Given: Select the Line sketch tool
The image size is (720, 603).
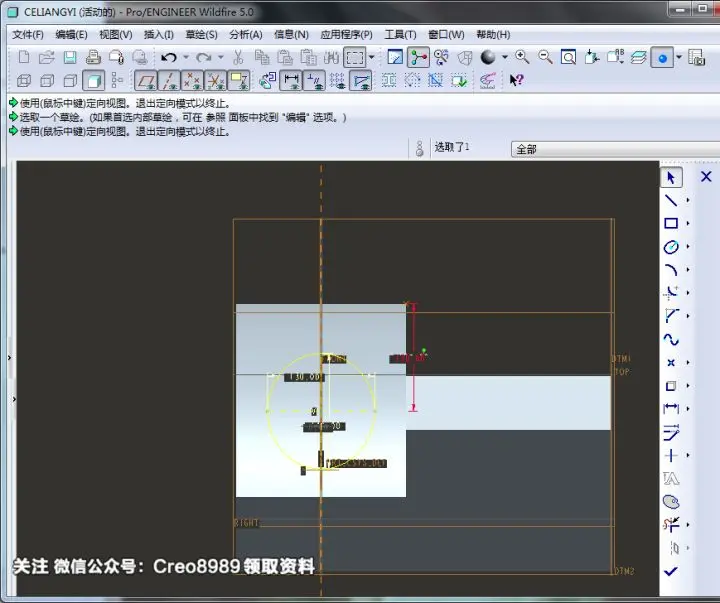Looking at the screenshot, I should pos(671,200).
